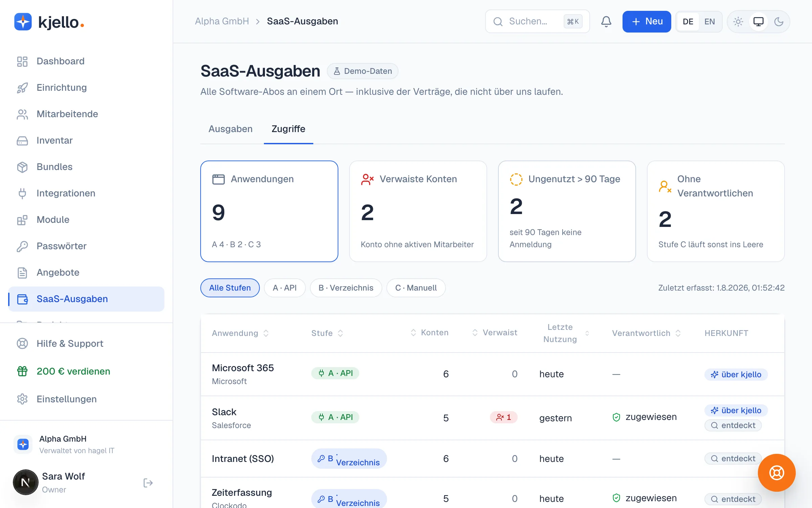Screen dimensions: 812x508
Task: Select the system theme monitor toggle
Action: (759, 22)
